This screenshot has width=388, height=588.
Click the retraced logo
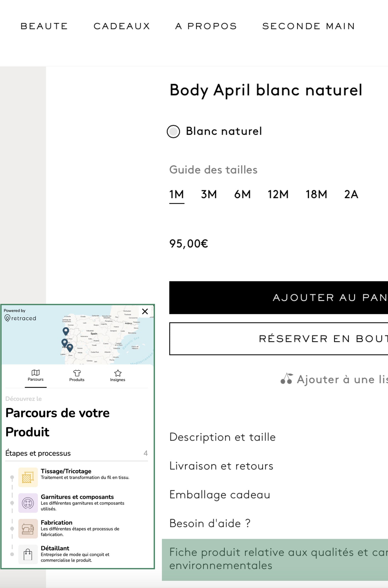tap(20, 318)
